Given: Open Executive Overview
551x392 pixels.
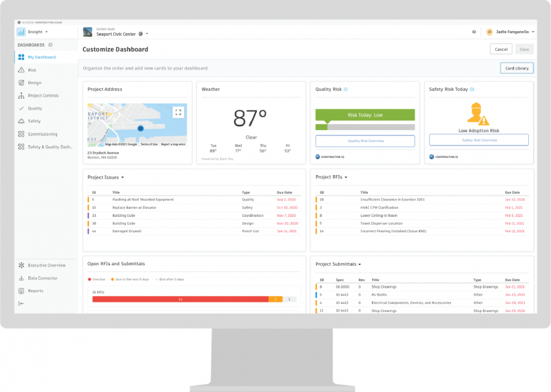Looking at the screenshot, I should click(x=46, y=265).
